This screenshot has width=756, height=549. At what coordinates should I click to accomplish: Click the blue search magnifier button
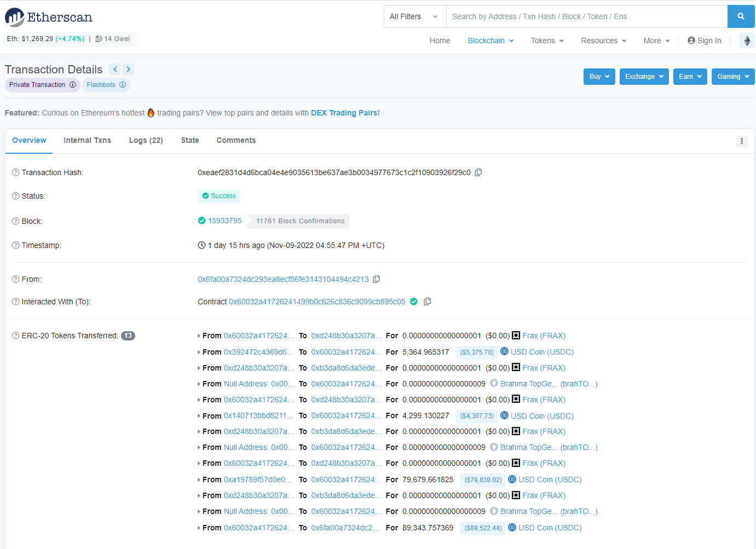tap(741, 16)
